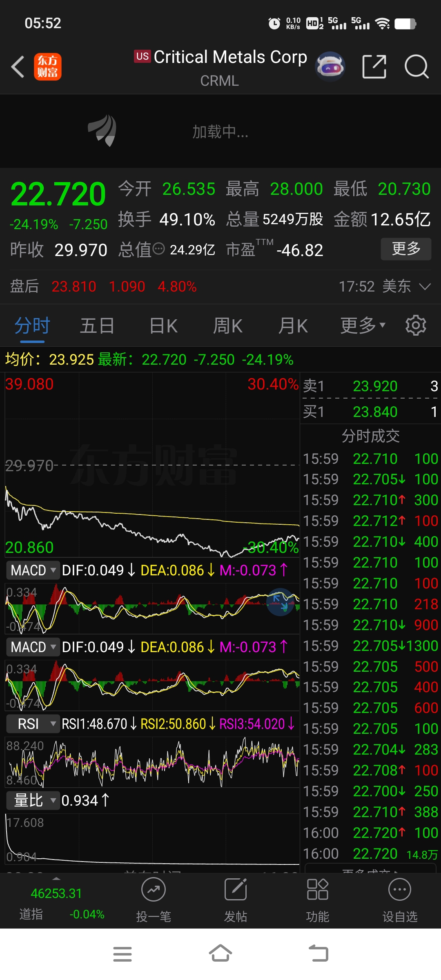Open the second MACD indicator dropdown
Viewport: 441px width, 980px height.
coord(33,647)
